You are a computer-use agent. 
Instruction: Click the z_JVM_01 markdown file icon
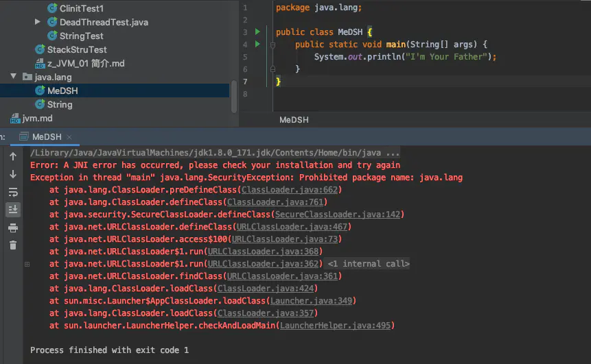pyautogui.click(x=40, y=64)
